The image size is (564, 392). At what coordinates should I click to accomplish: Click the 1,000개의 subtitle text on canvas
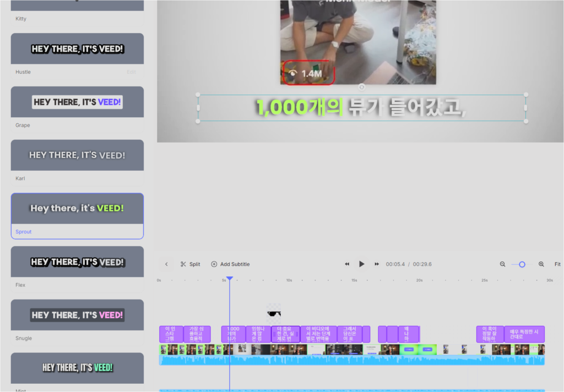(x=300, y=107)
